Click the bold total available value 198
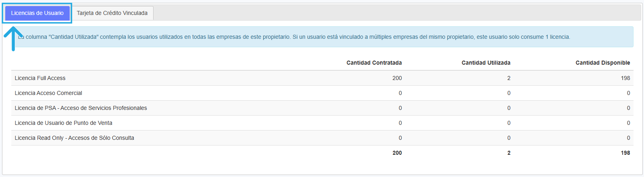644x177 pixels. point(625,153)
